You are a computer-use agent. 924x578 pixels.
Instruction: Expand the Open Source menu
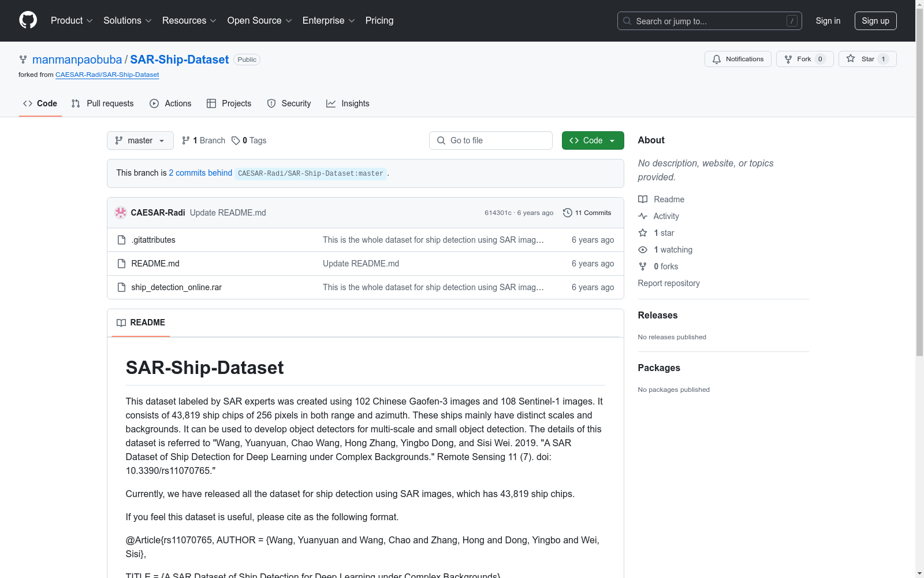(x=260, y=20)
